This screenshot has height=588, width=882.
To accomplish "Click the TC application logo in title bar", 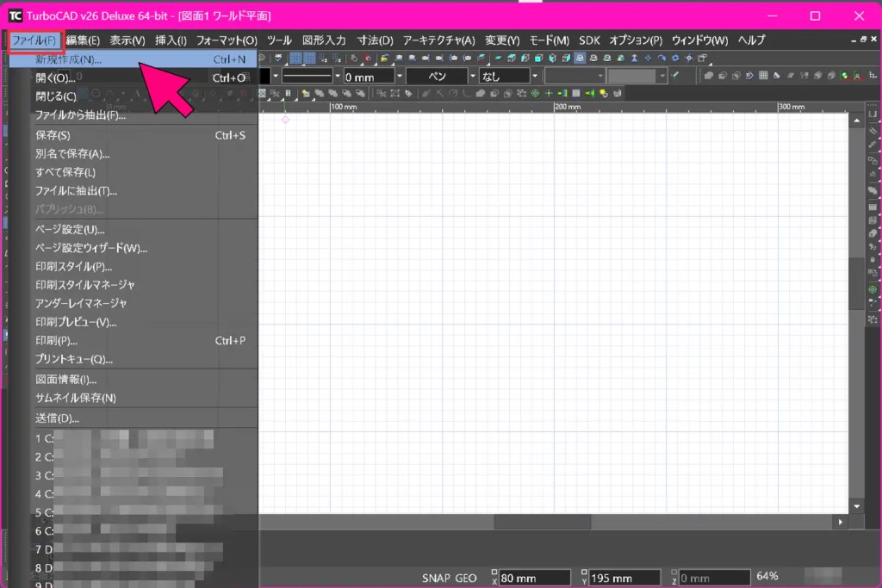I will pos(16,15).
